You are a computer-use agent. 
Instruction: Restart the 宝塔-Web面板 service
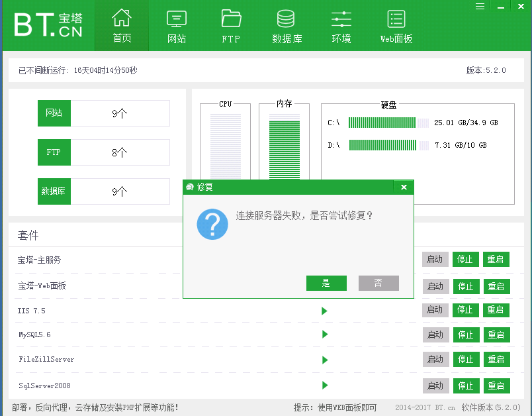[x=497, y=286]
